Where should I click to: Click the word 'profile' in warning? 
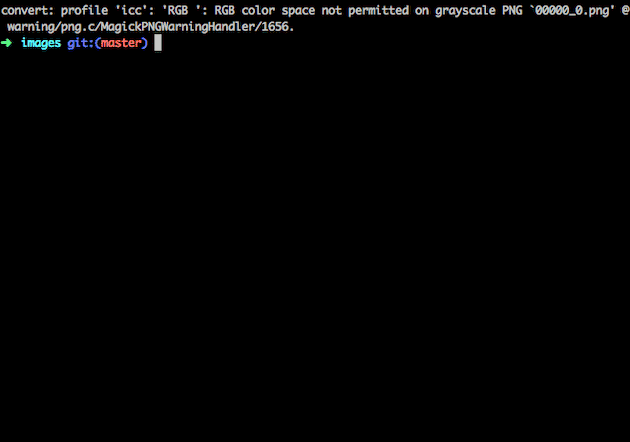(x=84, y=10)
